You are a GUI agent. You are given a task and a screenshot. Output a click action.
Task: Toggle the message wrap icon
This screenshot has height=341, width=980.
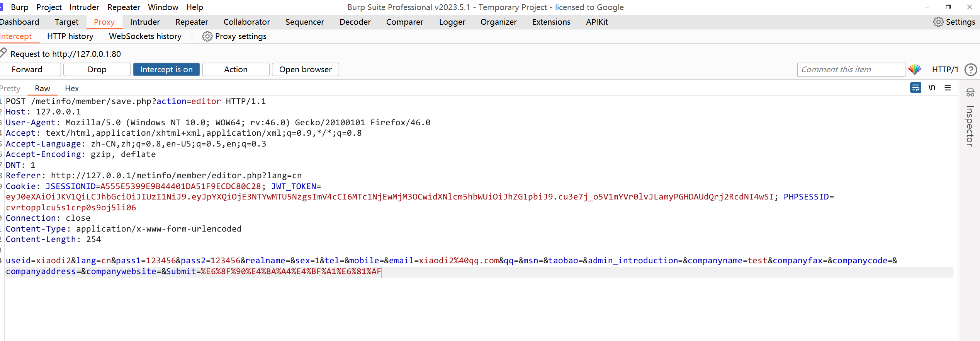(915, 88)
